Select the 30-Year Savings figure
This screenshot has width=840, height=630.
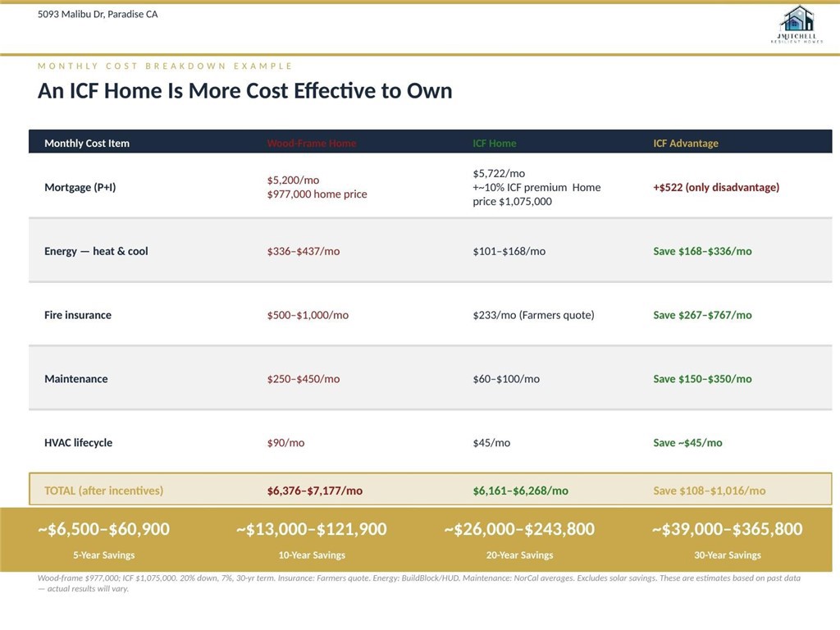pyautogui.click(x=727, y=529)
